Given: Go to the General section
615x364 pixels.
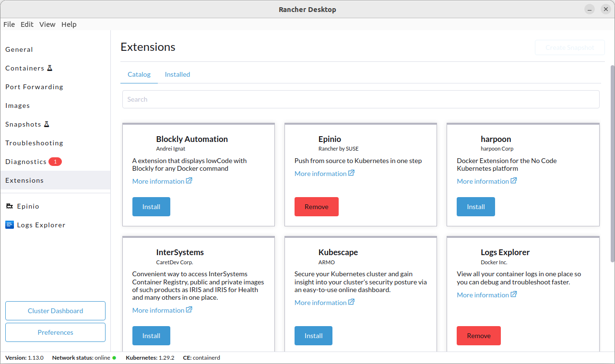Looking at the screenshot, I should click(x=55, y=49).
